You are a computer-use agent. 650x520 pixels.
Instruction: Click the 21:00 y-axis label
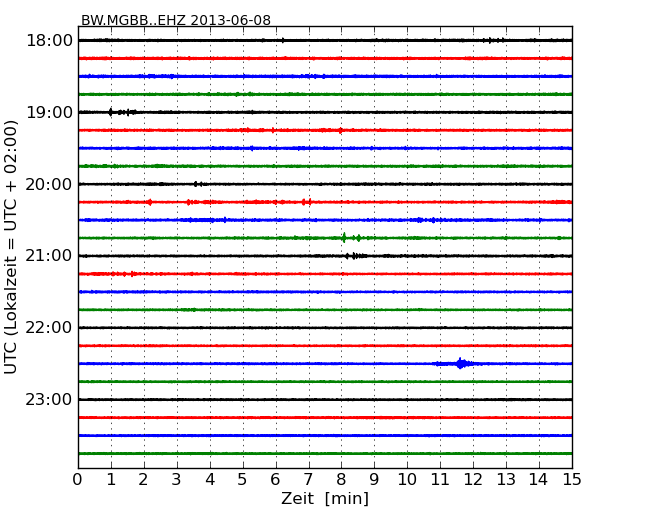pos(49,256)
